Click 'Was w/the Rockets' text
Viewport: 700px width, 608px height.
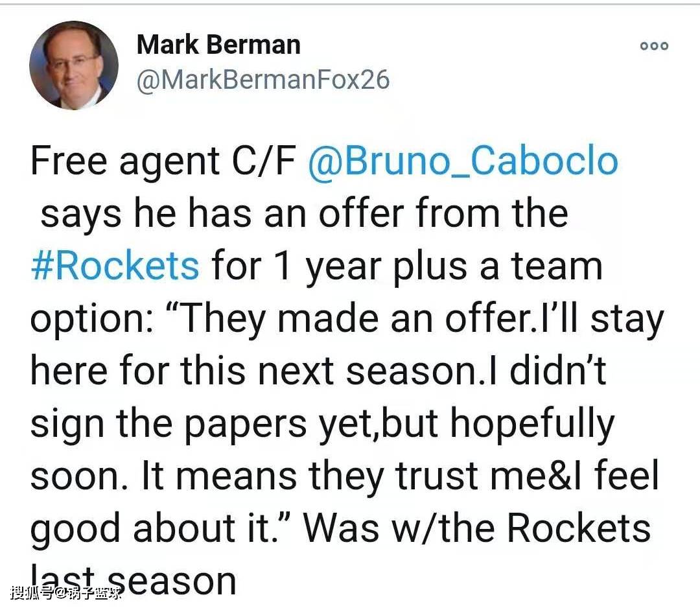[x=477, y=528]
